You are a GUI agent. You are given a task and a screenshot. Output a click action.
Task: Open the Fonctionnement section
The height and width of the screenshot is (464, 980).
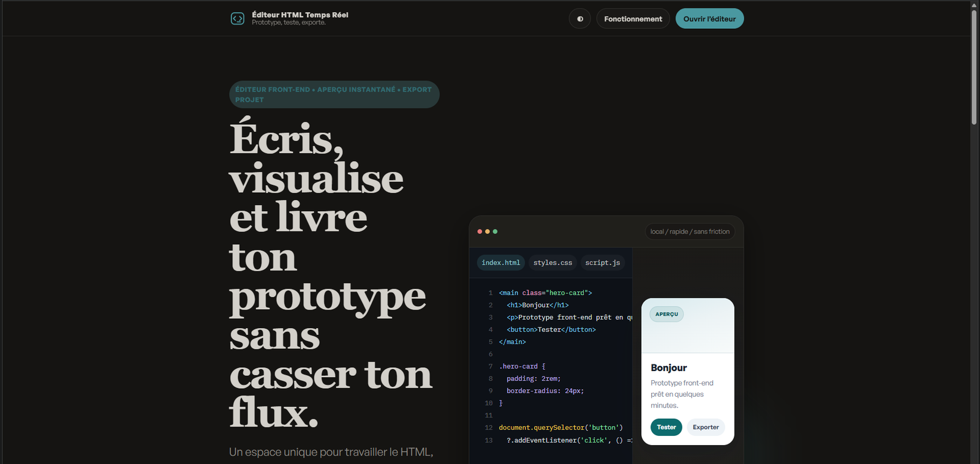click(633, 19)
